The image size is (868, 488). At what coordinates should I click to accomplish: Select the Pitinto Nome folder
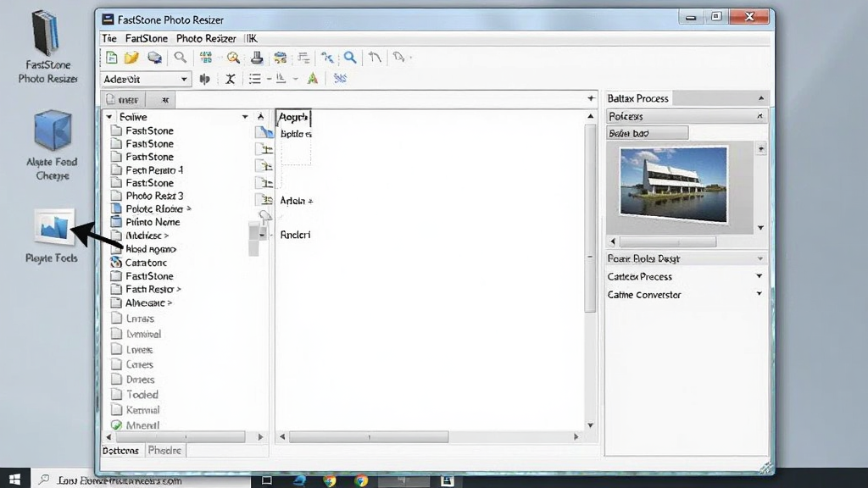tap(145, 222)
